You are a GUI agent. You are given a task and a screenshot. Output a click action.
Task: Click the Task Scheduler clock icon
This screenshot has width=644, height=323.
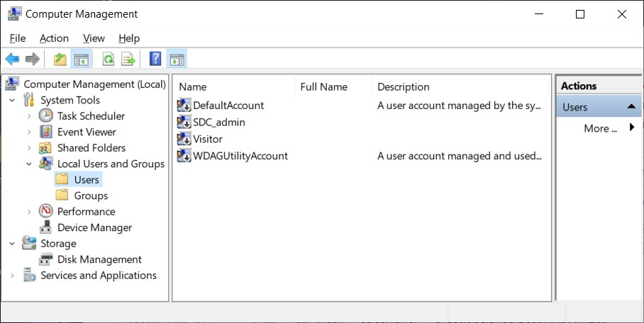click(46, 115)
